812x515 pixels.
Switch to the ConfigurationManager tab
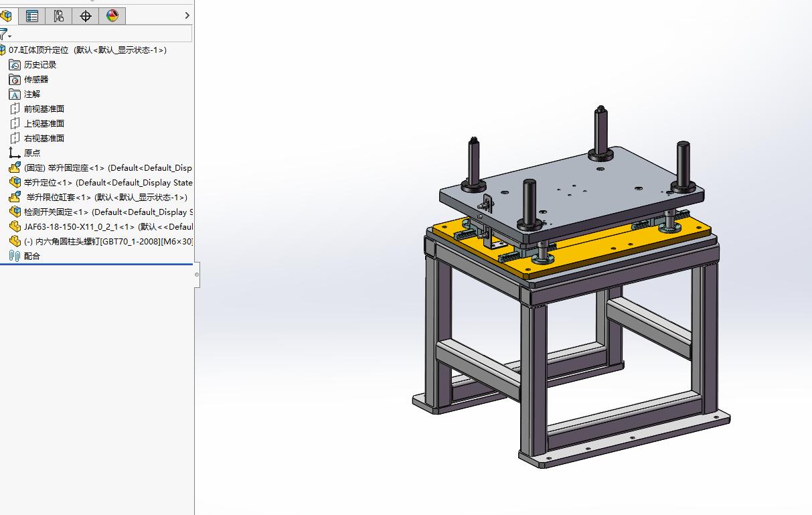(x=58, y=16)
